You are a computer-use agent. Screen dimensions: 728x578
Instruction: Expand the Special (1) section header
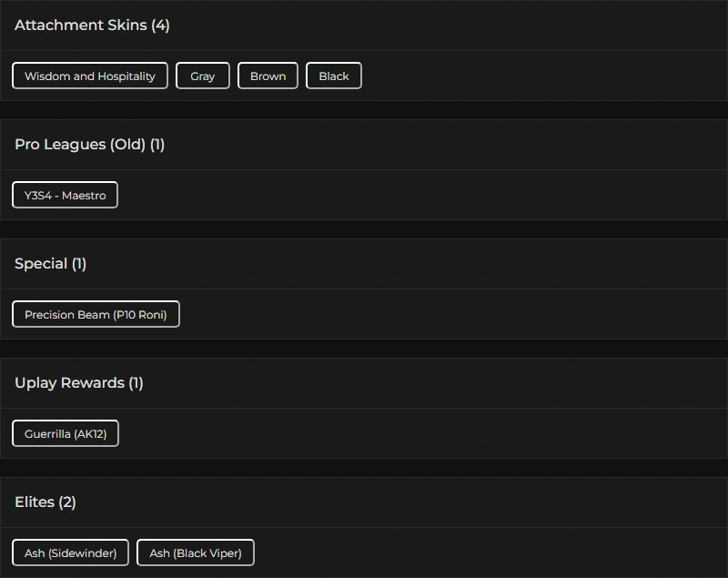click(x=364, y=264)
